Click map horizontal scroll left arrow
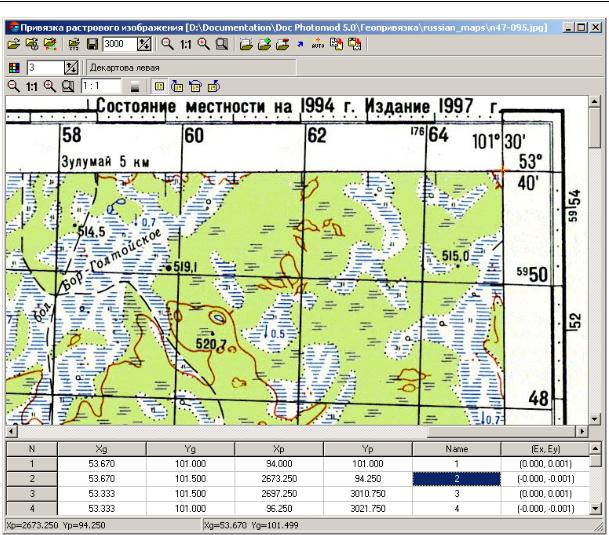Image resolution: width=609 pixels, height=535 pixels. coord(12,431)
